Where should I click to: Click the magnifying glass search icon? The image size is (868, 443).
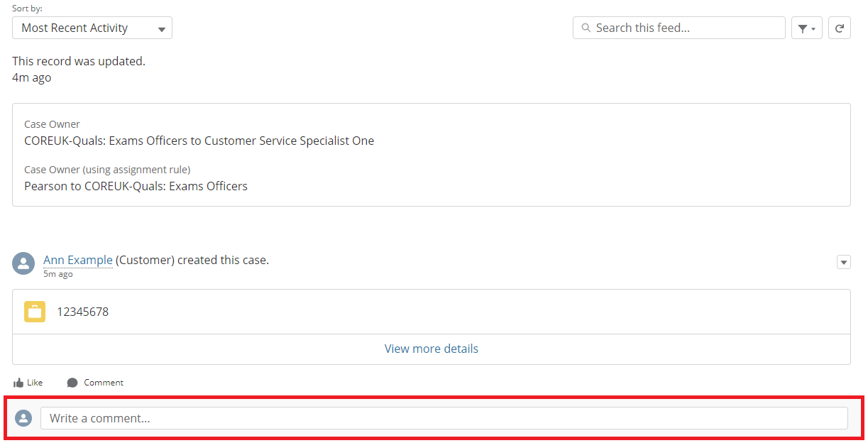[586, 28]
